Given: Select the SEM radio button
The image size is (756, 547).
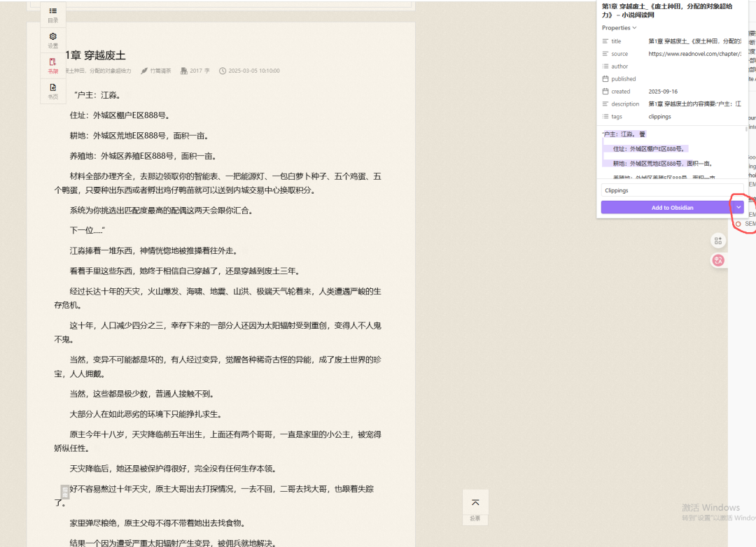Looking at the screenshot, I should coord(738,224).
